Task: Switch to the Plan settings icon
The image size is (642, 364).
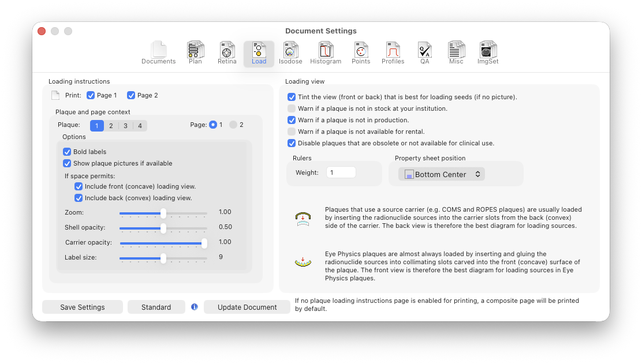Action: (x=195, y=53)
